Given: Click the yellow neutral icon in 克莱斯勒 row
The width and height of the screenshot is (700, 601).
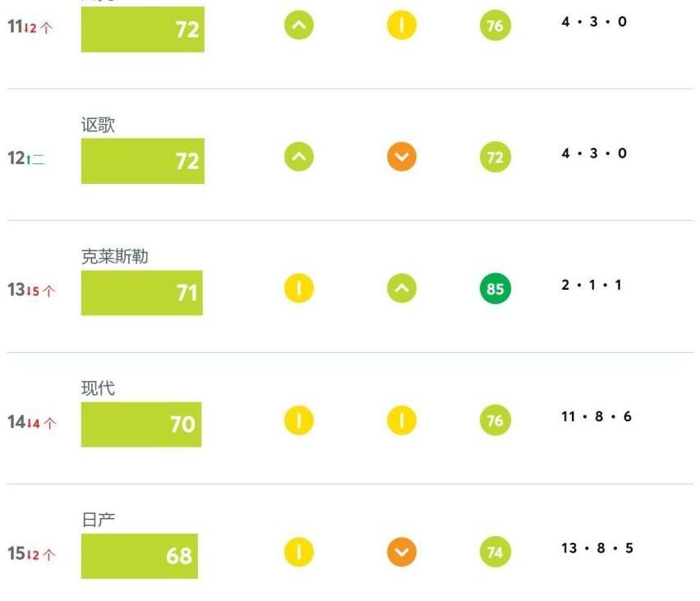Looking at the screenshot, I should [x=299, y=288].
